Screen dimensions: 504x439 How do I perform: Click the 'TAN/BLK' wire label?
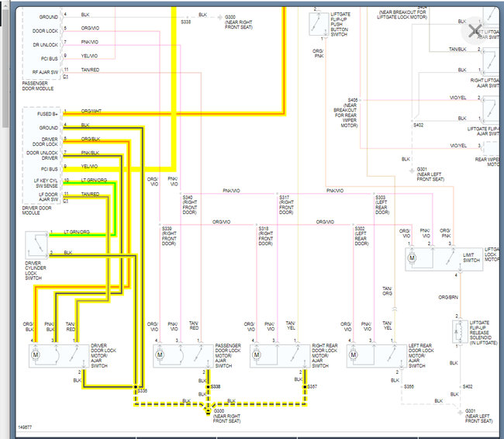pyautogui.click(x=457, y=49)
